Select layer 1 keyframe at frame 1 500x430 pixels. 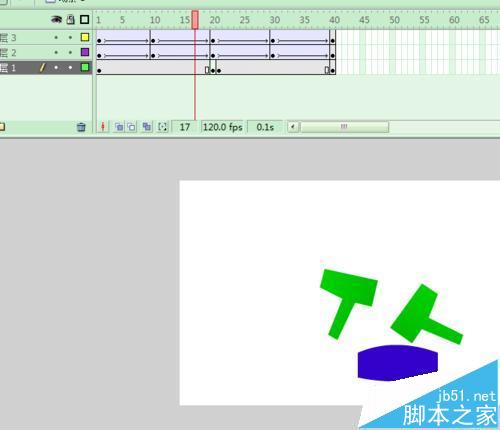[99, 70]
